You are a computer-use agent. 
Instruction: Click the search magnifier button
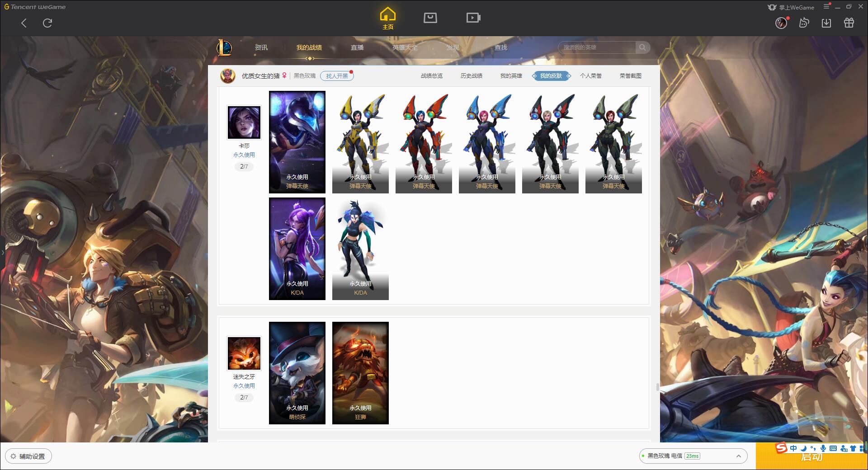[x=642, y=47]
